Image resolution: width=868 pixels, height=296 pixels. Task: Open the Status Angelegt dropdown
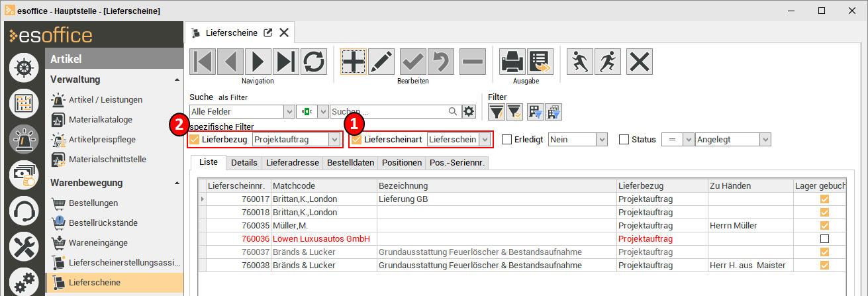coord(766,140)
